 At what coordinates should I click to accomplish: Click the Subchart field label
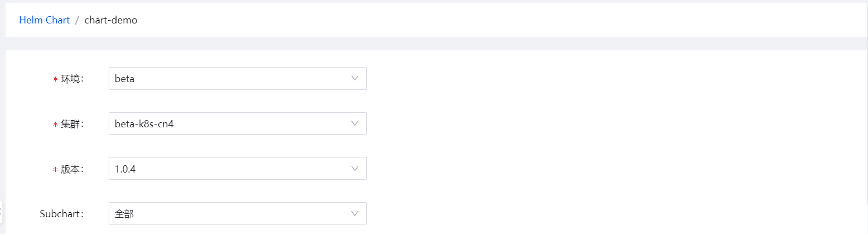61,213
